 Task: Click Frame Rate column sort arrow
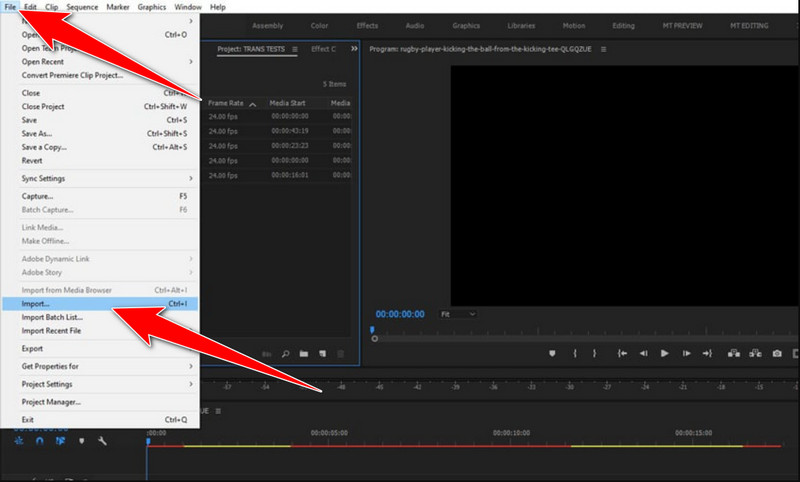[253, 104]
